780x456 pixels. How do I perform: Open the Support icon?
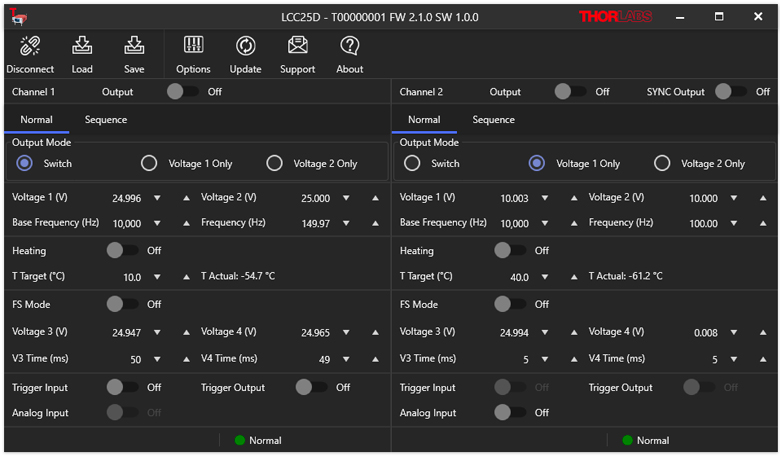click(297, 46)
